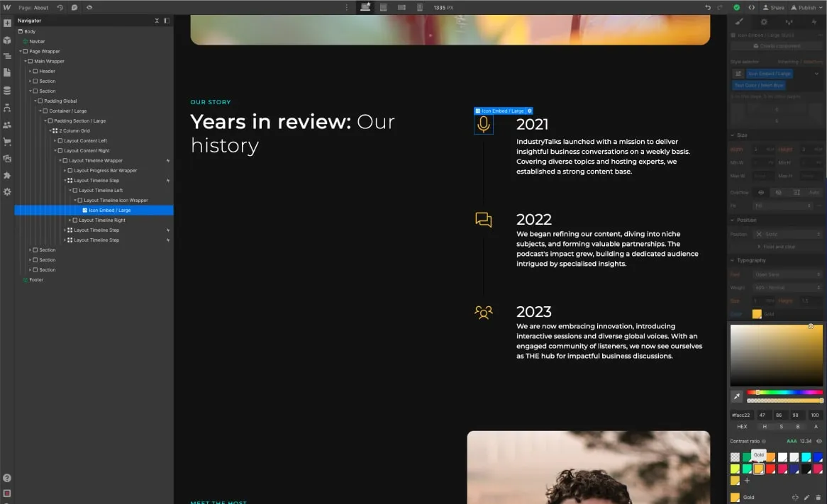Select Icon Embed / Large in Navigator
827x504 pixels.
coord(94,211)
